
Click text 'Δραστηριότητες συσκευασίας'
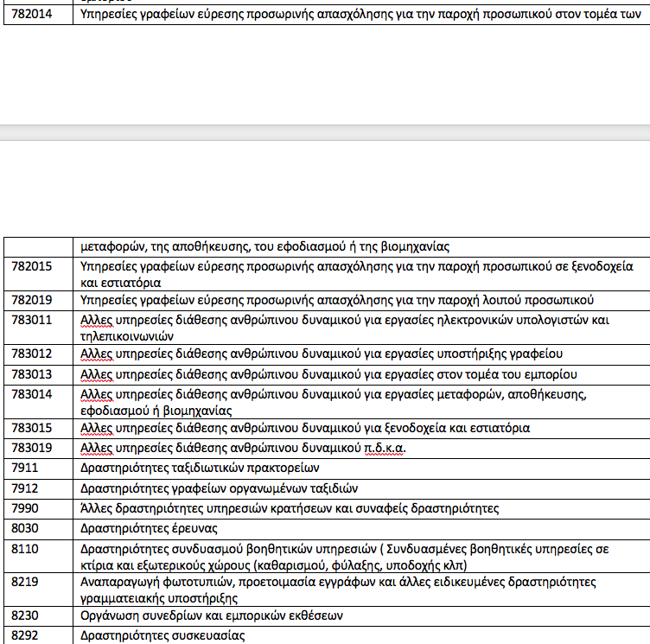point(162,635)
